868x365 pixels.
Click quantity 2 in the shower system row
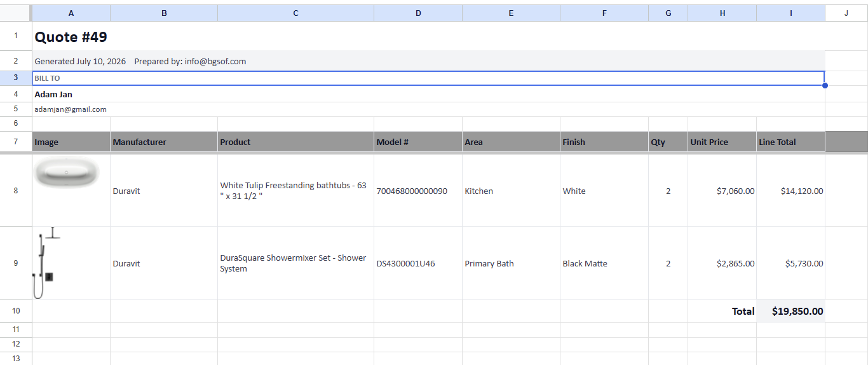click(668, 263)
